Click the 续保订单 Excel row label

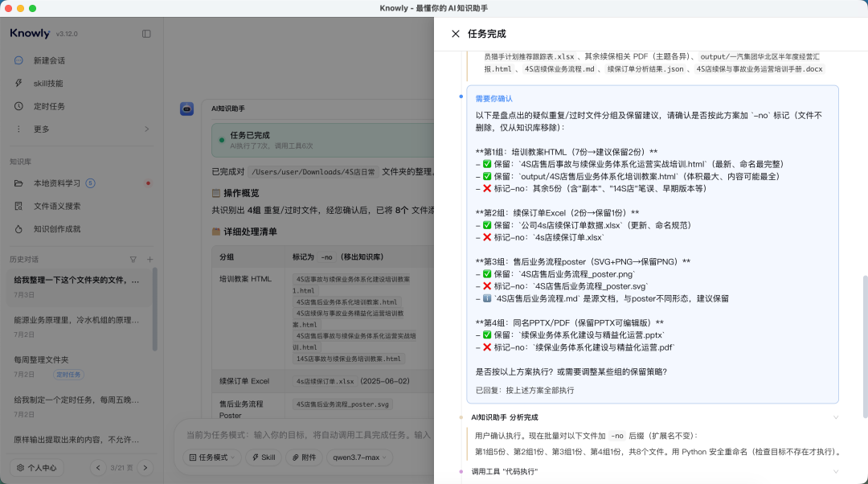(244, 381)
